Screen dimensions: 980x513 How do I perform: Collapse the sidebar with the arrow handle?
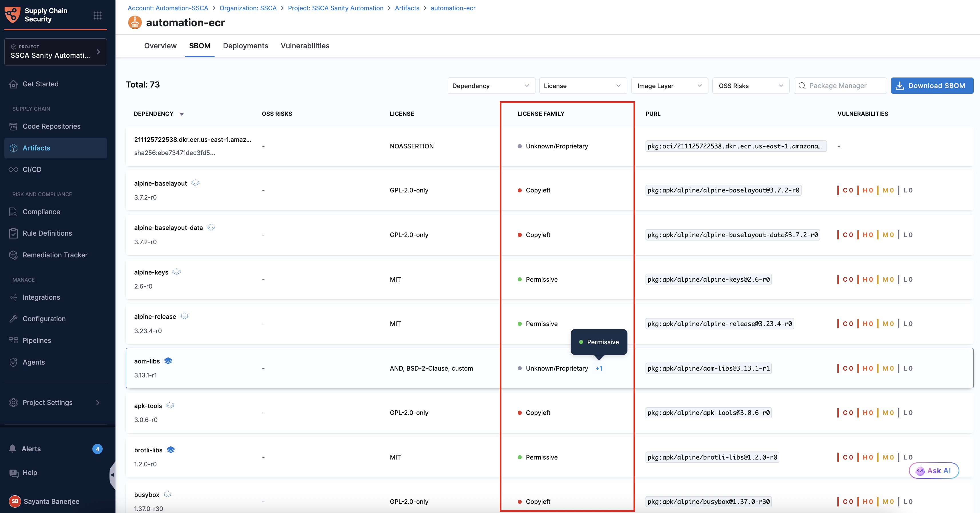click(112, 475)
